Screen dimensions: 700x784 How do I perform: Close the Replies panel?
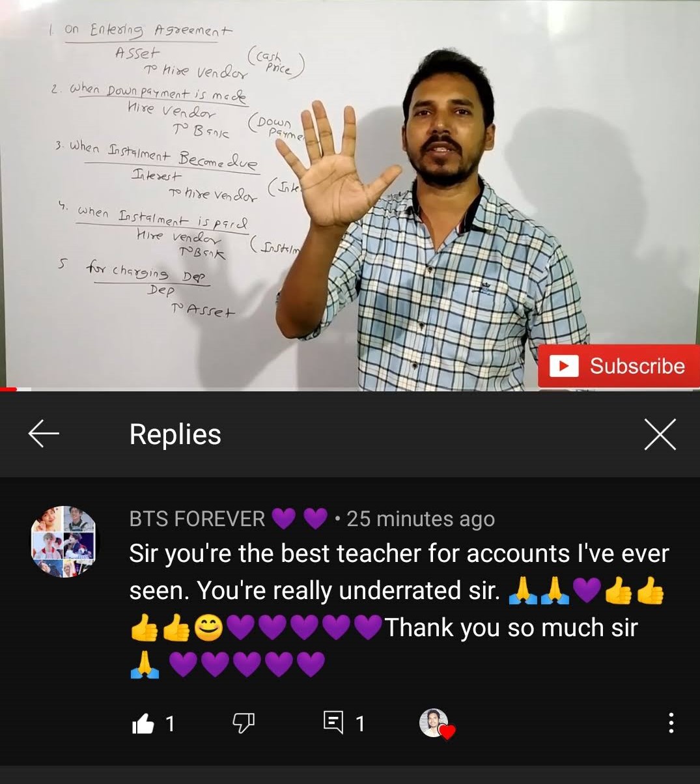click(x=660, y=434)
